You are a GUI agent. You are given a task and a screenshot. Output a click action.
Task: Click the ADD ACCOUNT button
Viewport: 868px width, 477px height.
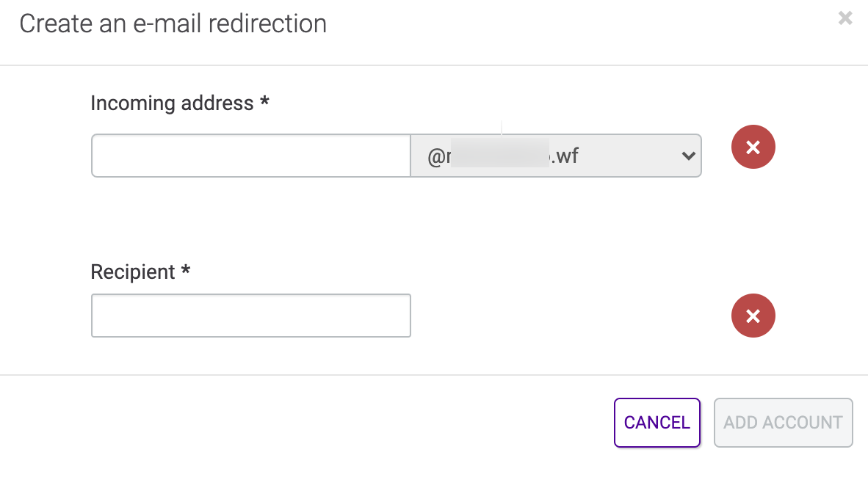click(x=783, y=423)
